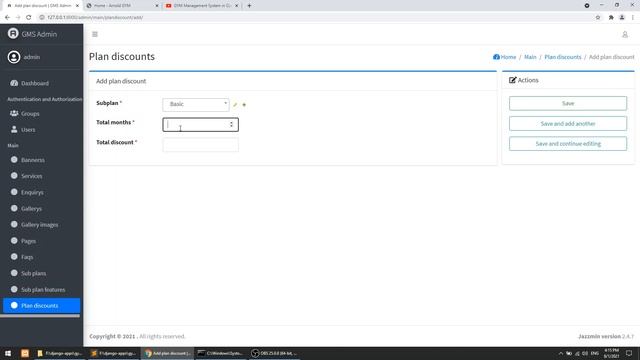This screenshot has height=360, width=640.
Task: Switch to the Home - Arnold GYM tab
Action: pos(122,6)
